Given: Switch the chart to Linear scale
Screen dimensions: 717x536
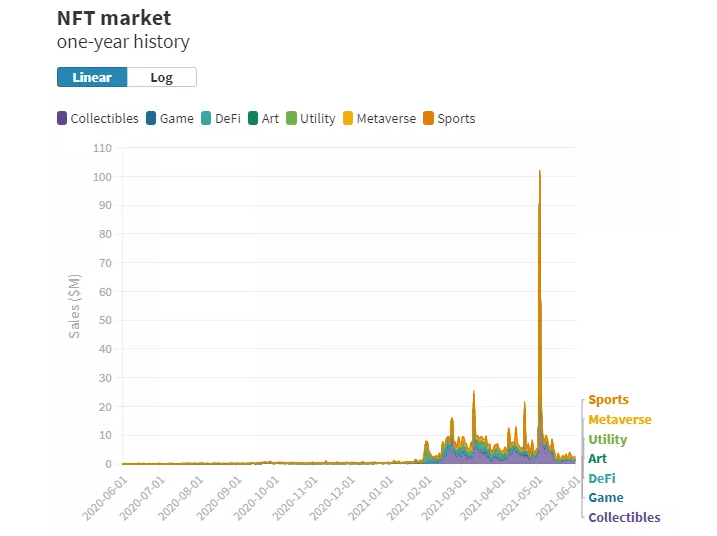Looking at the screenshot, I should (x=92, y=77).
